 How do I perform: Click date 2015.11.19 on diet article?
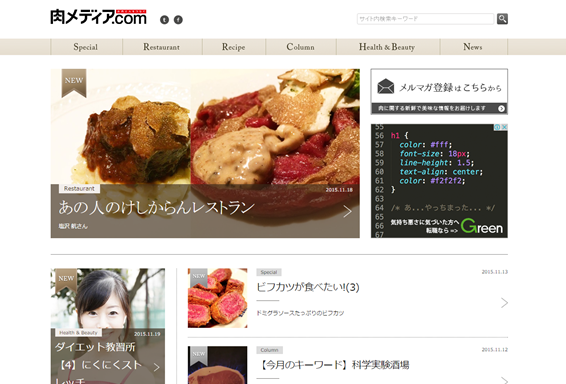(147, 334)
